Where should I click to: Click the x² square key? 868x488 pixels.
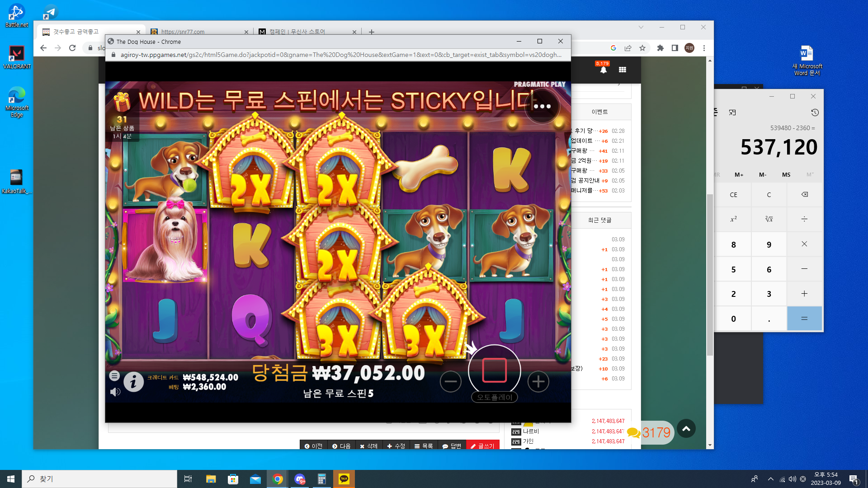tap(733, 219)
